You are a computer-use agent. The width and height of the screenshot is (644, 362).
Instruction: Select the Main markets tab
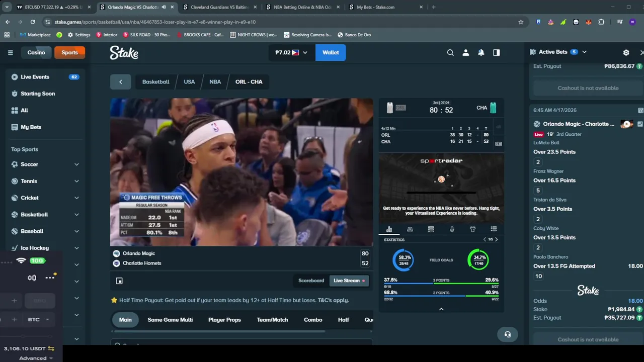pyautogui.click(x=125, y=320)
